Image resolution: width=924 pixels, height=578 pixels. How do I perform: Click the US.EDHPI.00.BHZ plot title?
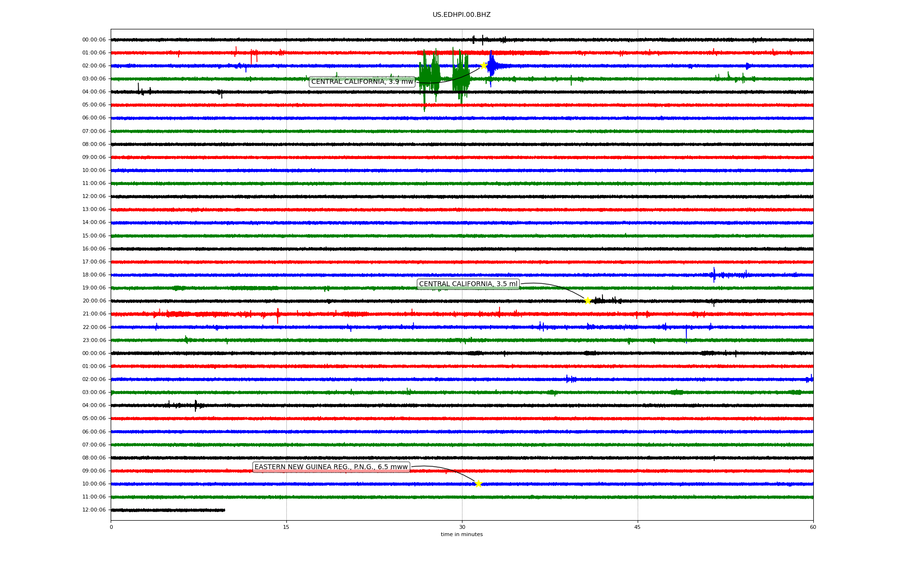pos(461,15)
